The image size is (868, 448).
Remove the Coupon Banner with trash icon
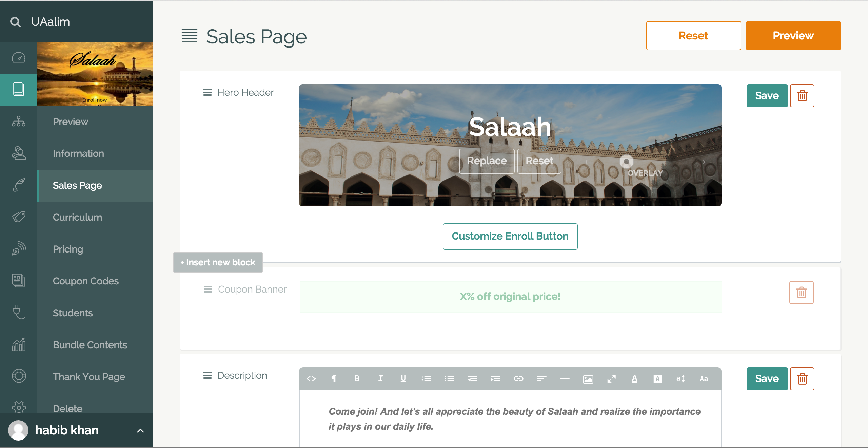tap(801, 293)
